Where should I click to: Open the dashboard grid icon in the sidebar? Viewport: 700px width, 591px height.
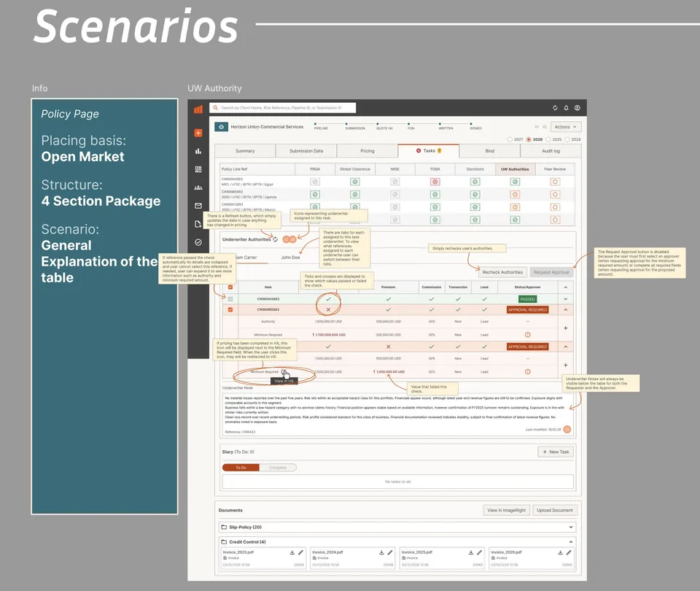(x=198, y=169)
